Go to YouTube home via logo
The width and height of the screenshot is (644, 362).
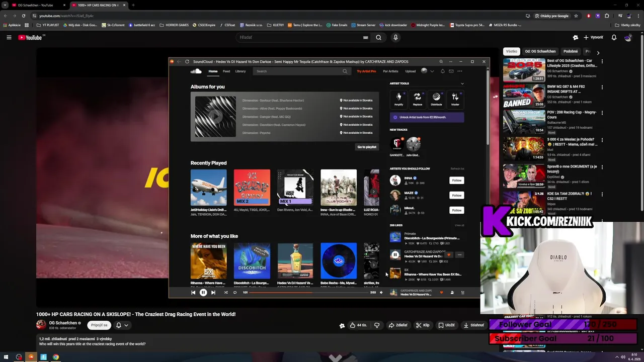30,37
